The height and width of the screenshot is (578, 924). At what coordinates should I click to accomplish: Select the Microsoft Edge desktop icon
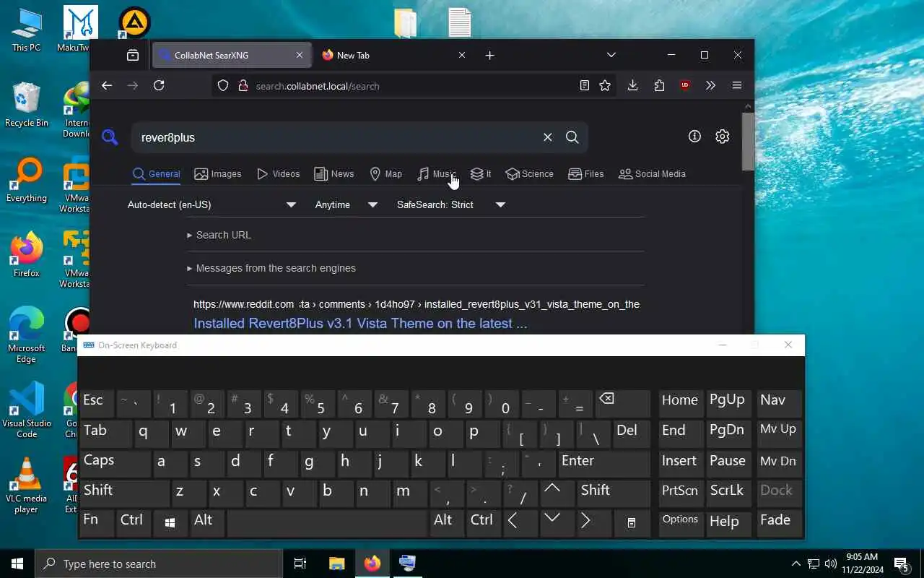click(27, 335)
